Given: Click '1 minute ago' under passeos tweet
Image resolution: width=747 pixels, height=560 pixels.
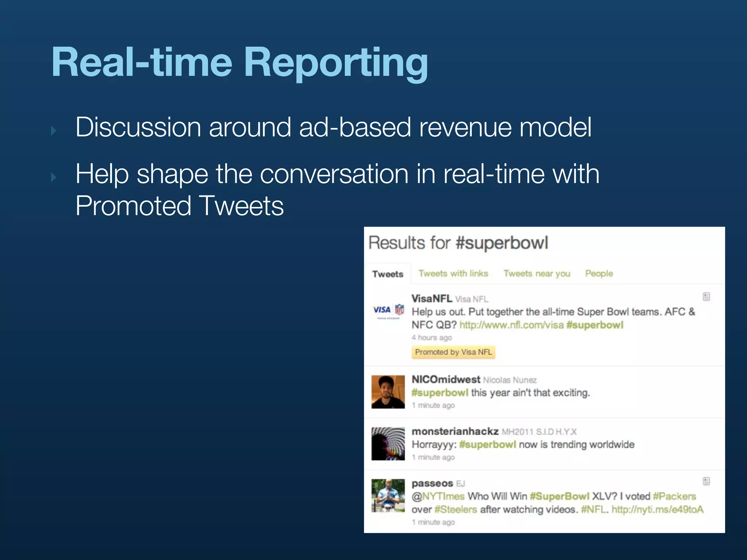Looking at the screenshot, I should pyautogui.click(x=433, y=522).
